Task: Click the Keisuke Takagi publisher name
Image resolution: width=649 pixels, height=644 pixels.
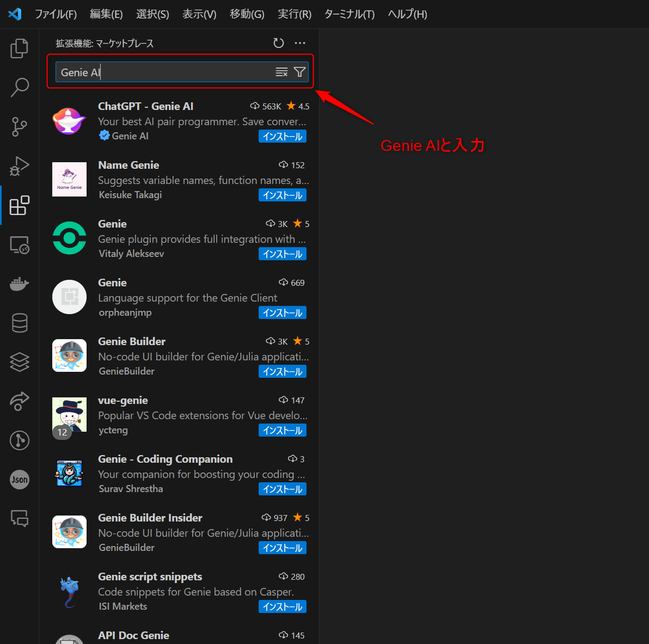Action: [x=130, y=195]
